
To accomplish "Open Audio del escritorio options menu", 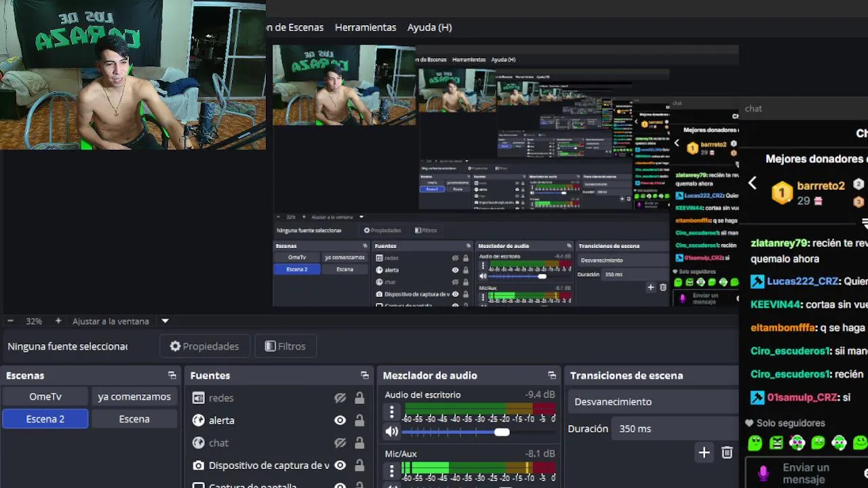I will (391, 411).
